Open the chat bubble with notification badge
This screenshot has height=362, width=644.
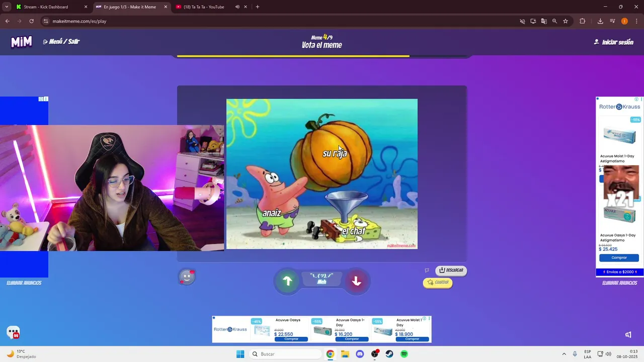point(13,332)
